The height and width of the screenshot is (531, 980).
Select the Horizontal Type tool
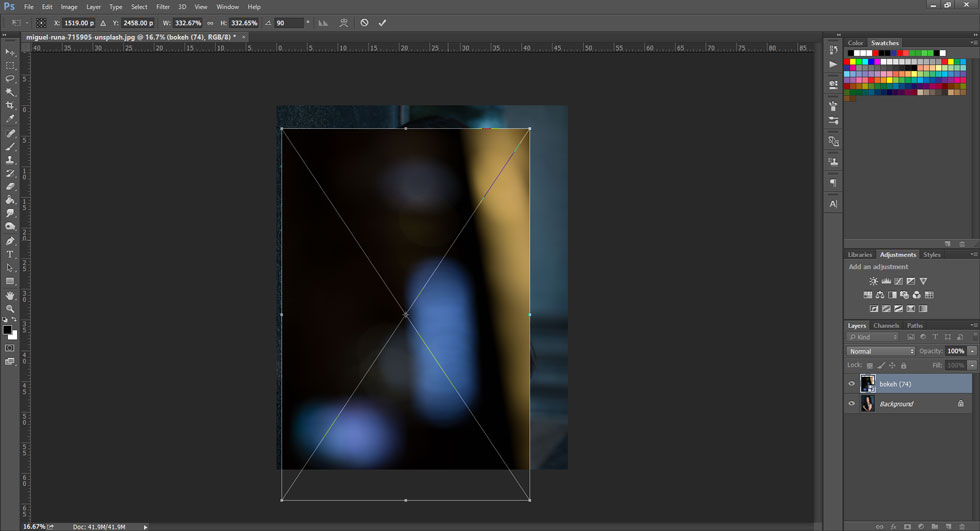pyautogui.click(x=10, y=254)
